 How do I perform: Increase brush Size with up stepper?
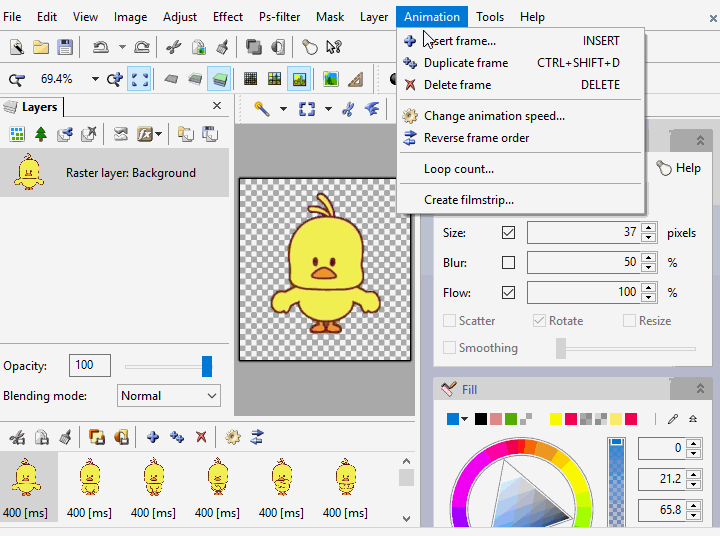point(648,228)
